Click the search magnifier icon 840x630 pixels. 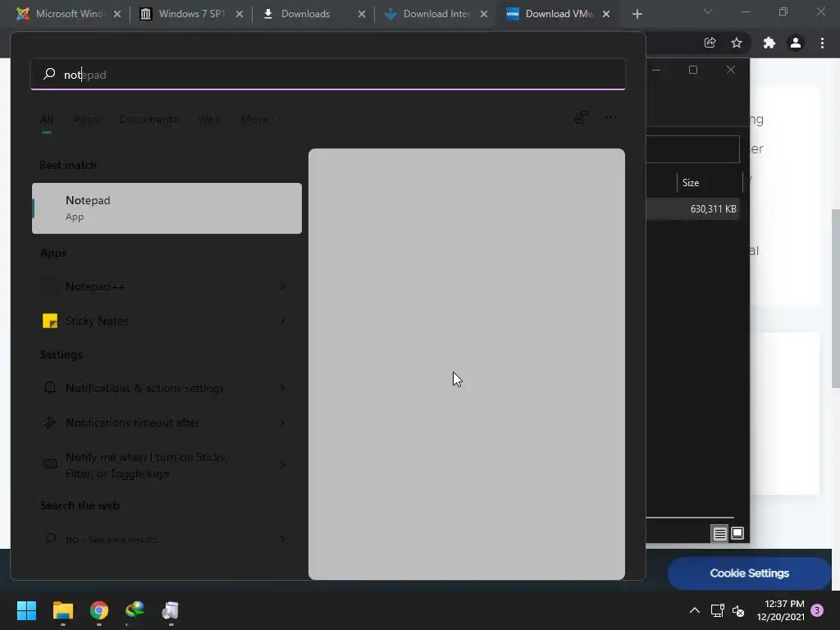click(49, 74)
